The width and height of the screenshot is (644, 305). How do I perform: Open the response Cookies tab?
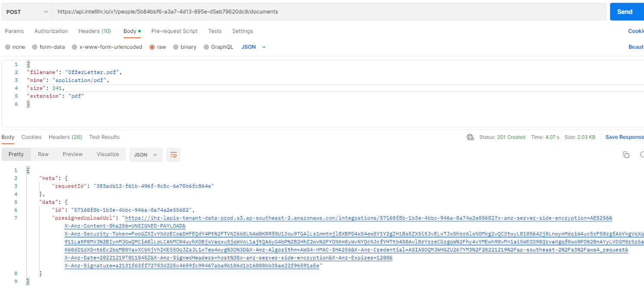(x=31, y=137)
